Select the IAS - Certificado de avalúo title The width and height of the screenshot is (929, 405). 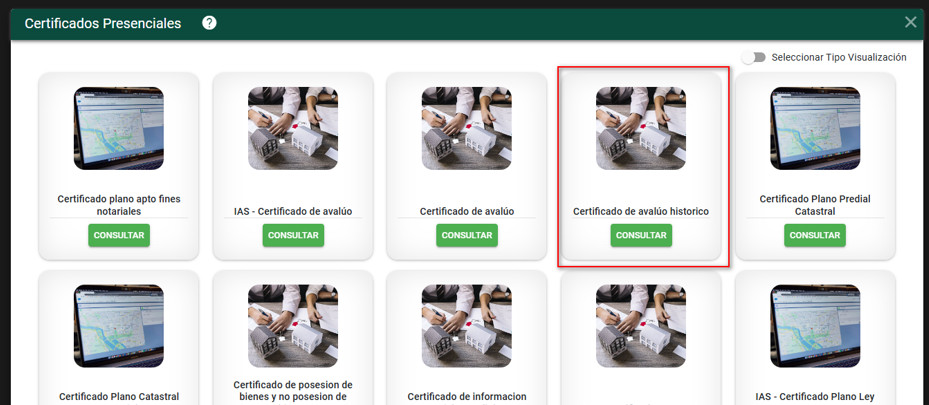[x=293, y=211]
